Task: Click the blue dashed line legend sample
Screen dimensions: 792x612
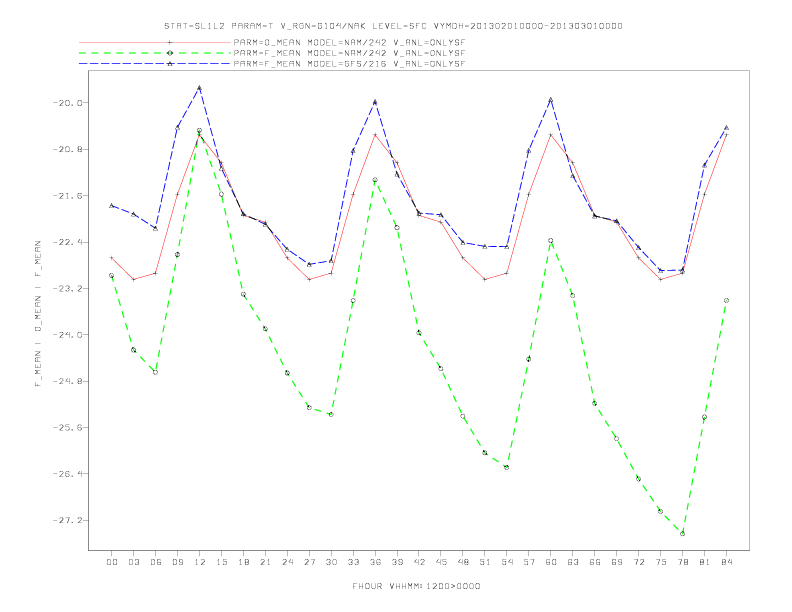Action: point(155,64)
